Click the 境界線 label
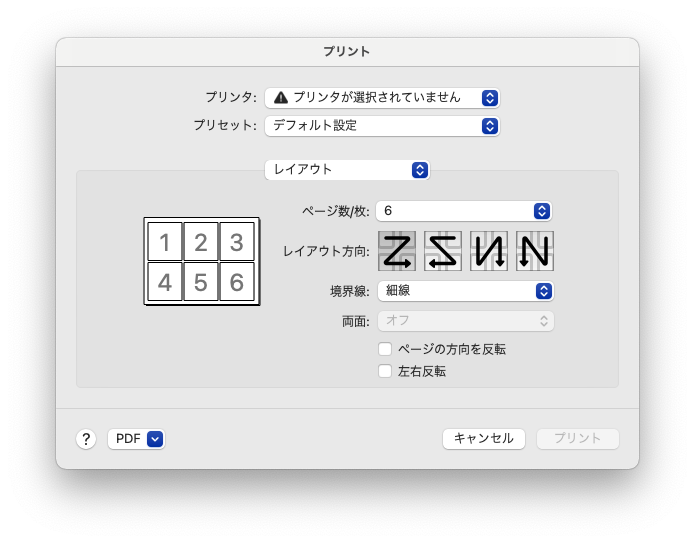Viewport: 695px width, 543px height. (350, 291)
